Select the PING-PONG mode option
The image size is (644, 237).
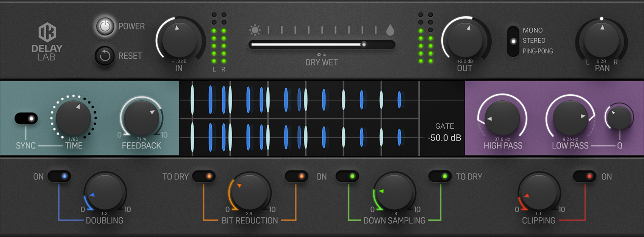pyautogui.click(x=538, y=51)
